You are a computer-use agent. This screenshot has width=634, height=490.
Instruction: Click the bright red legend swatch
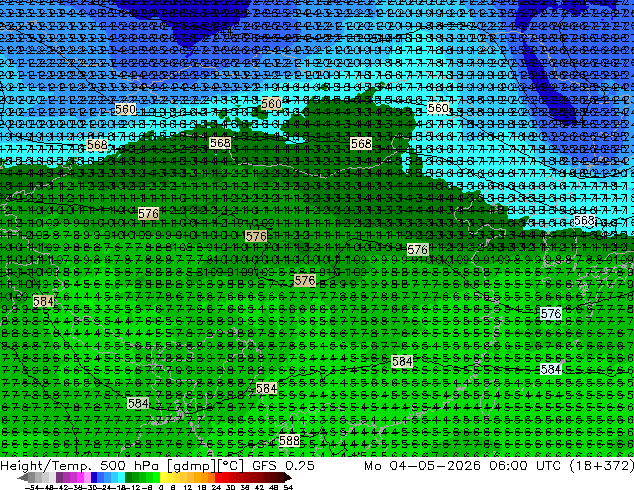coord(218,478)
